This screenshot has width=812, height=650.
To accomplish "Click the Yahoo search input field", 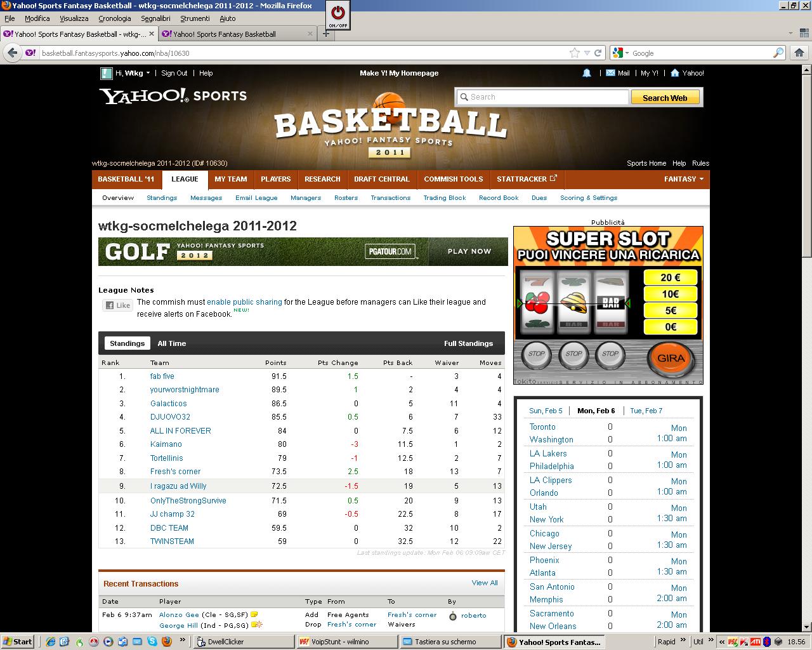I will [543, 97].
